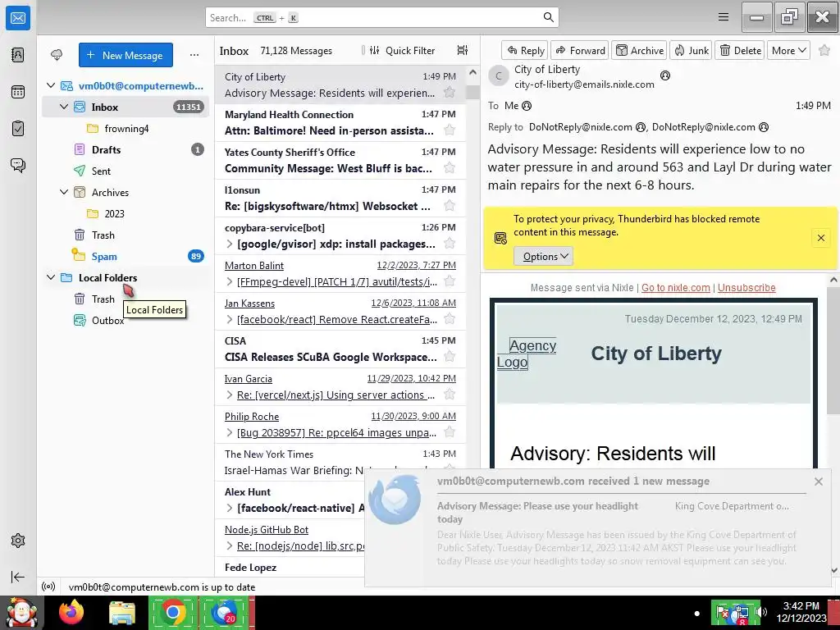
Task: Star the CISA message
Action: click(x=450, y=357)
